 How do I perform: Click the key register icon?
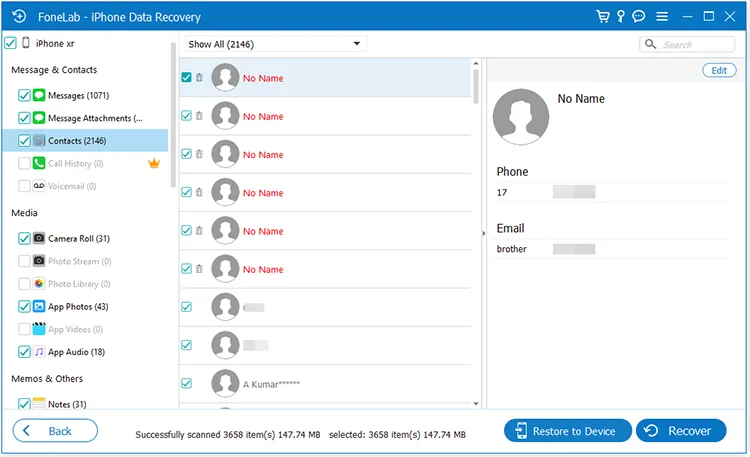click(620, 17)
